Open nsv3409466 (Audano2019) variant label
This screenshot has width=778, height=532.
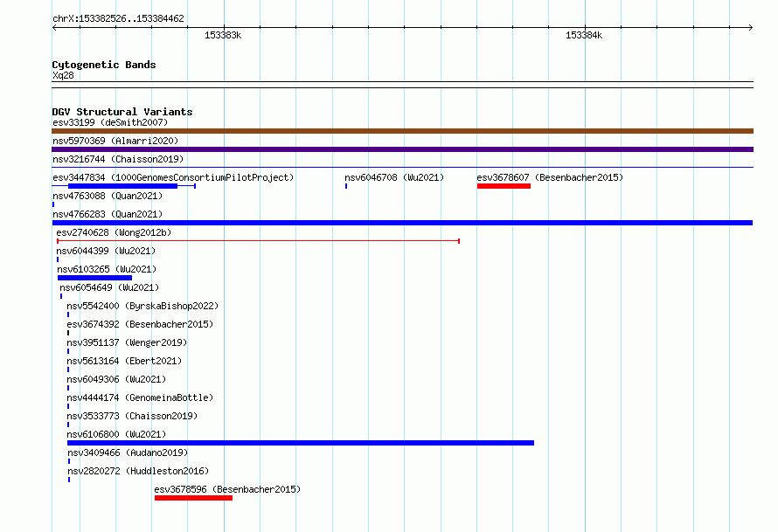tap(128, 453)
